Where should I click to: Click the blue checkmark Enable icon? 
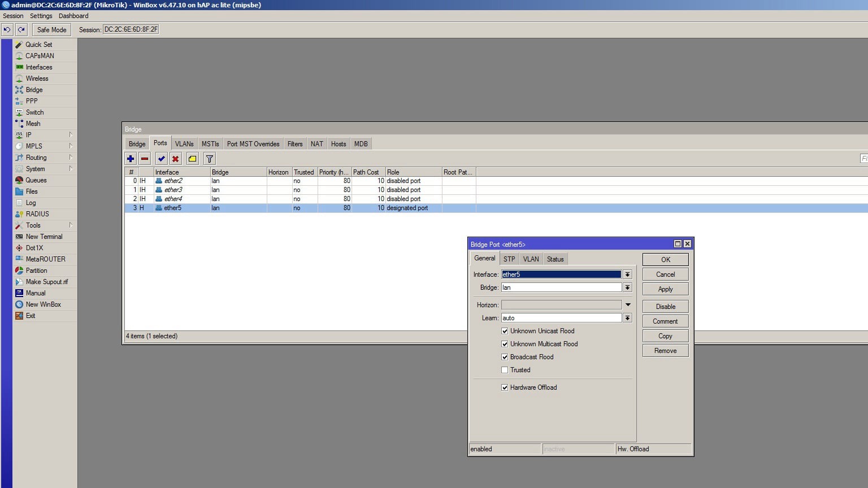162,159
